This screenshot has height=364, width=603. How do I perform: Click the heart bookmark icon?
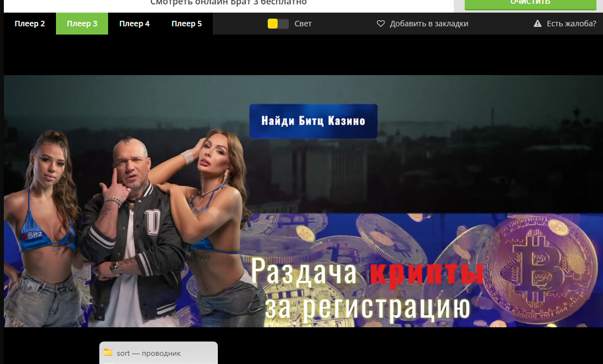coord(381,24)
